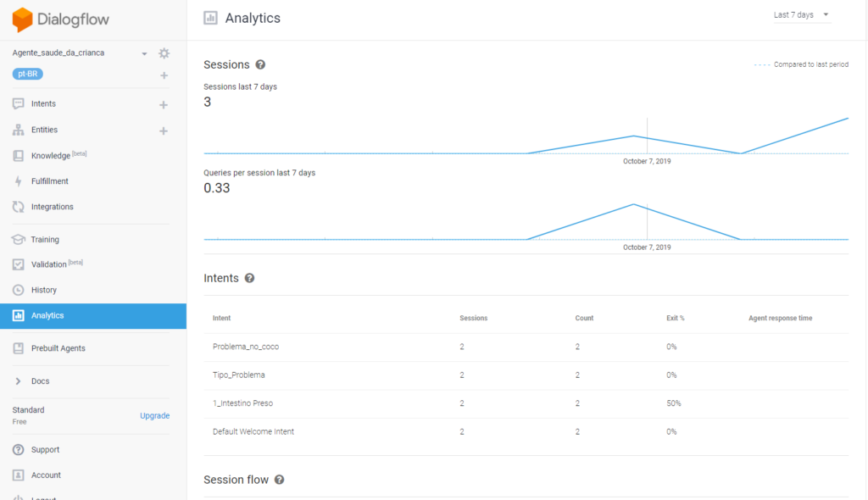Open agent settings gear icon
868x500 pixels.
coord(164,53)
